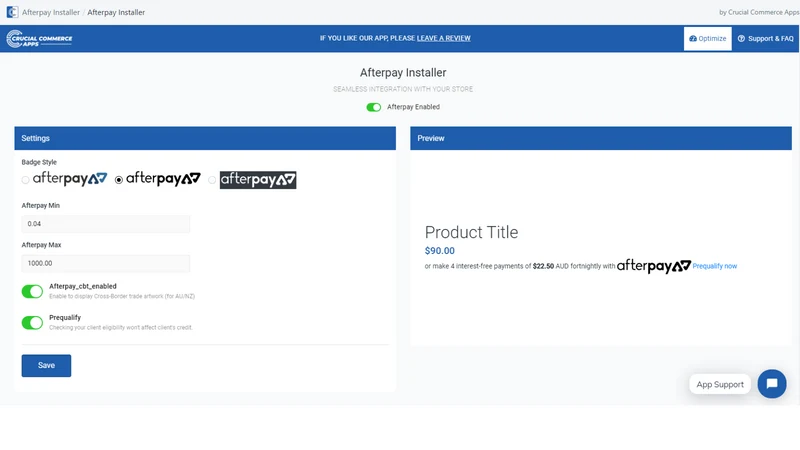Follow the Leave a Review link
The height and width of the screenshot is (450, 800).
coord(443,38)
